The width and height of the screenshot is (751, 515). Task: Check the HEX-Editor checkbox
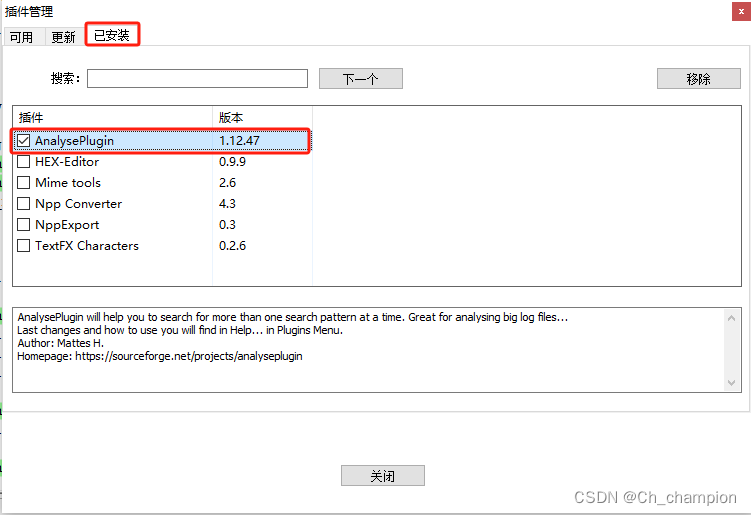tap(23, 161)
